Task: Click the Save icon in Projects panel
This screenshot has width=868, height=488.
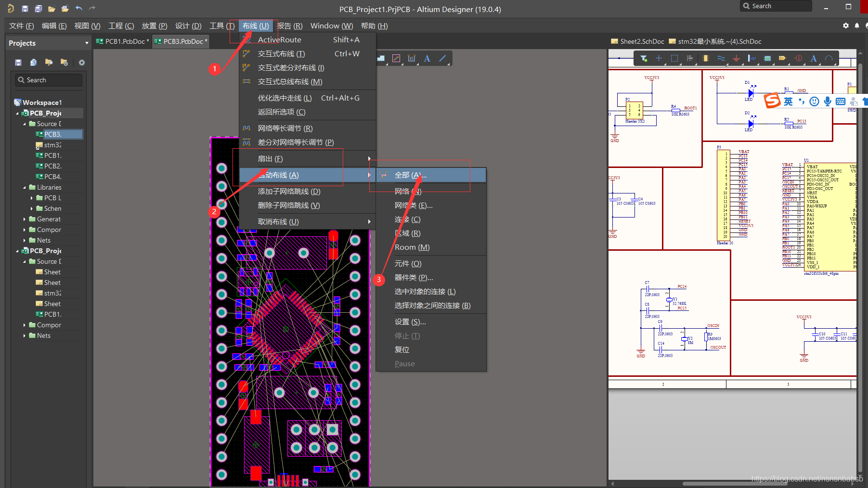Action: coord(18,62)
